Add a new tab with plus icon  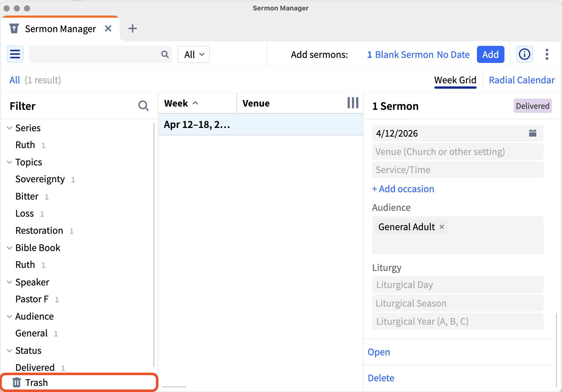(132, 29)
